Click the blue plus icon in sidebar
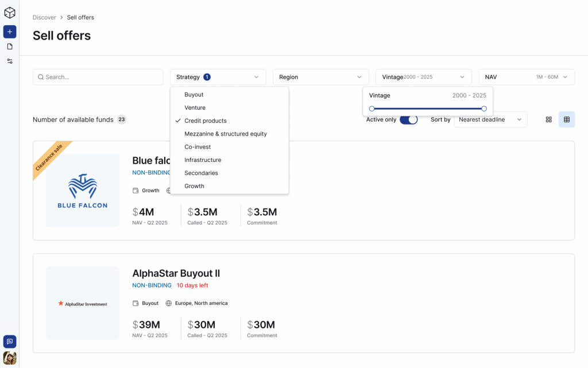 pos(10,32)
